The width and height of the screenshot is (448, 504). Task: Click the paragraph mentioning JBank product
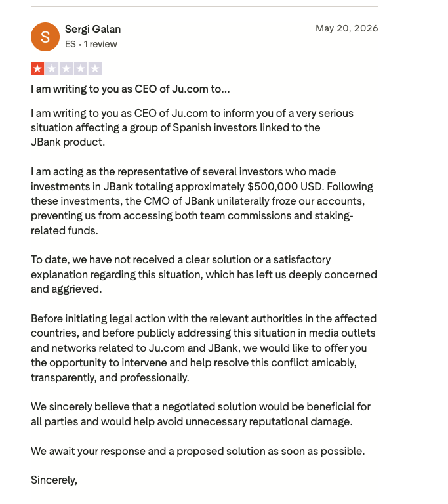click(192, 127)
